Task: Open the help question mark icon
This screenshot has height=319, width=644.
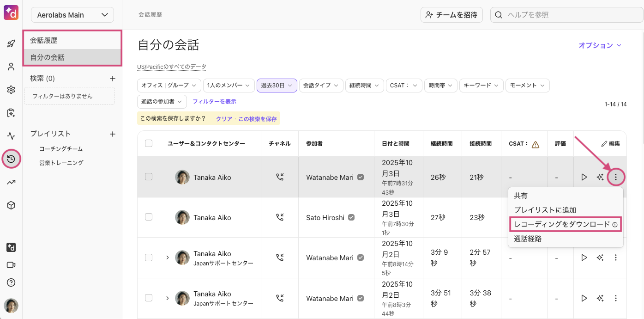Action: click(x=11, y=282)
